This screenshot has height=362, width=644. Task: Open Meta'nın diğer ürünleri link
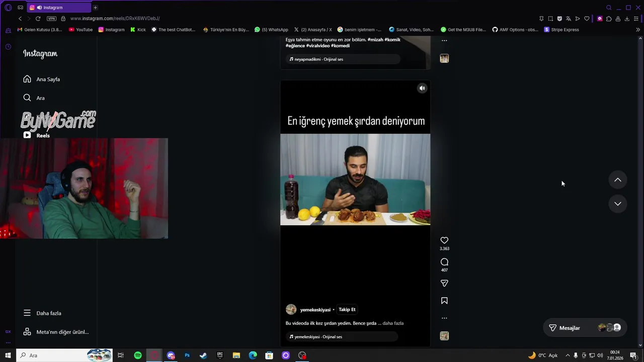(x=56, y=332)
